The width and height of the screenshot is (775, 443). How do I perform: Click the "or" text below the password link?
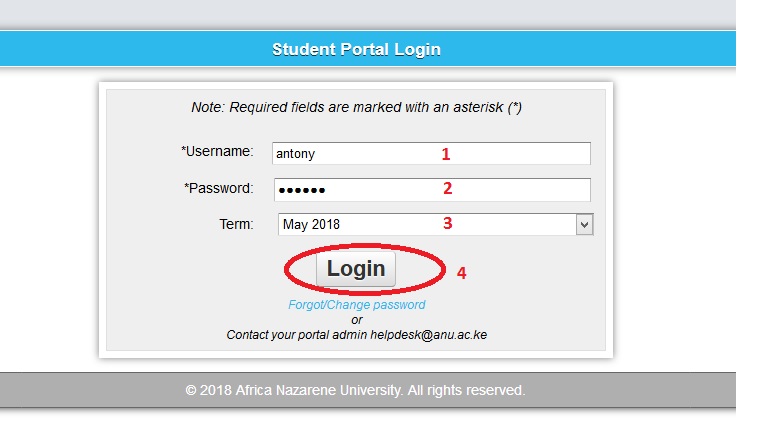[356, 320]
